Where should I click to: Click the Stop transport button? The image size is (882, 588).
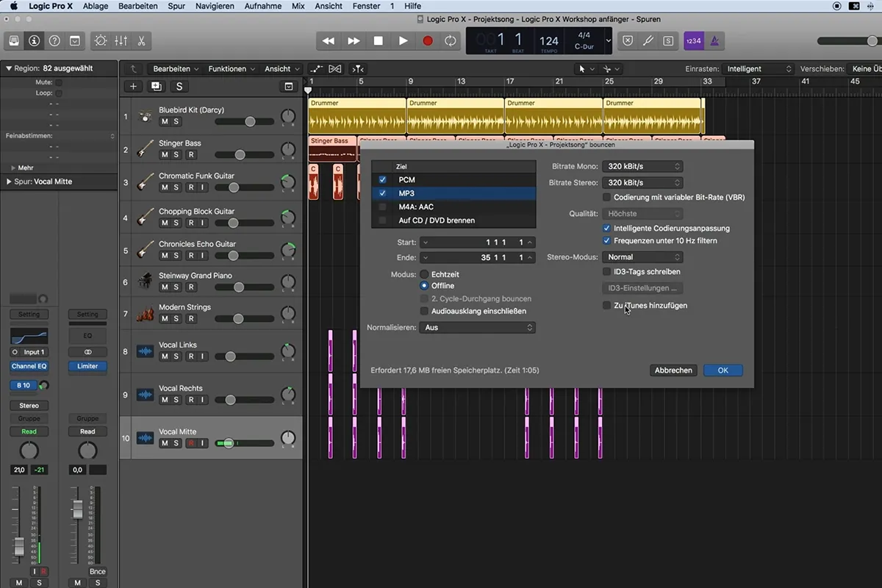(379, 41)
